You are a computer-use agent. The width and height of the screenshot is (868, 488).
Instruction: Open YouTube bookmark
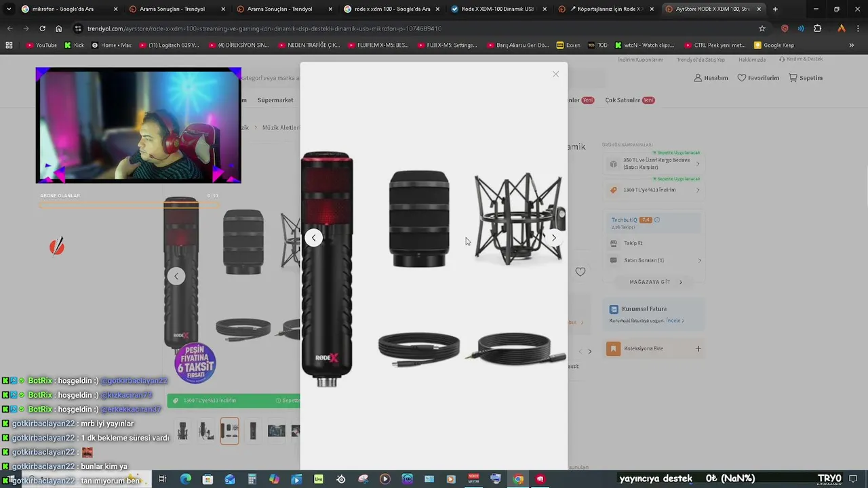click(x=41, y=45)
